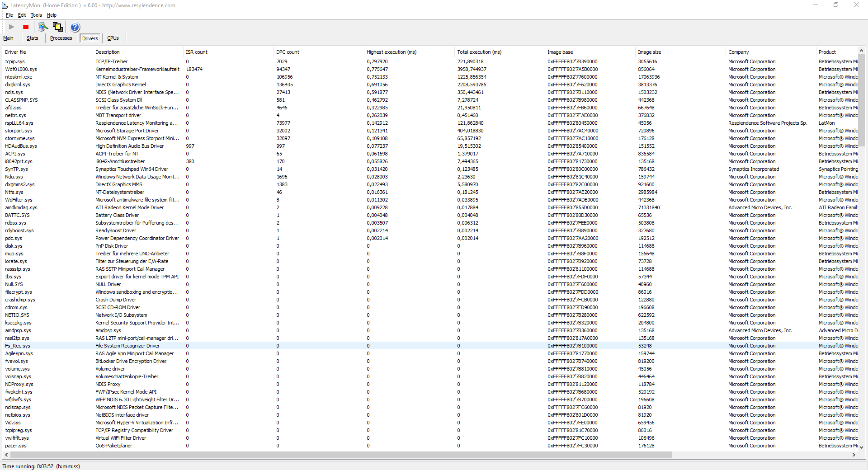868x470 pixels.
Task: Click the 'Time running' status bar text
Action: pos(41,466)
